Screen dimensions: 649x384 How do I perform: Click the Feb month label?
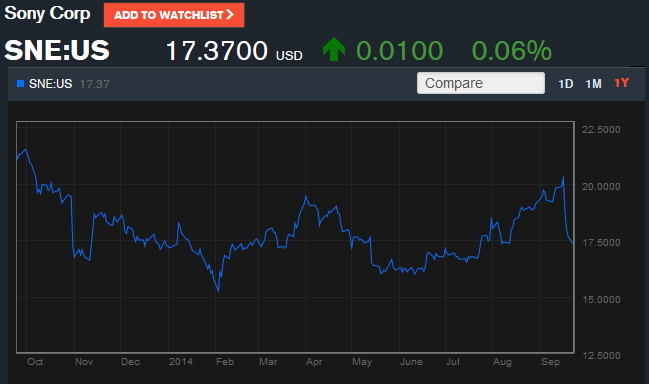click(x=225, y=362)
